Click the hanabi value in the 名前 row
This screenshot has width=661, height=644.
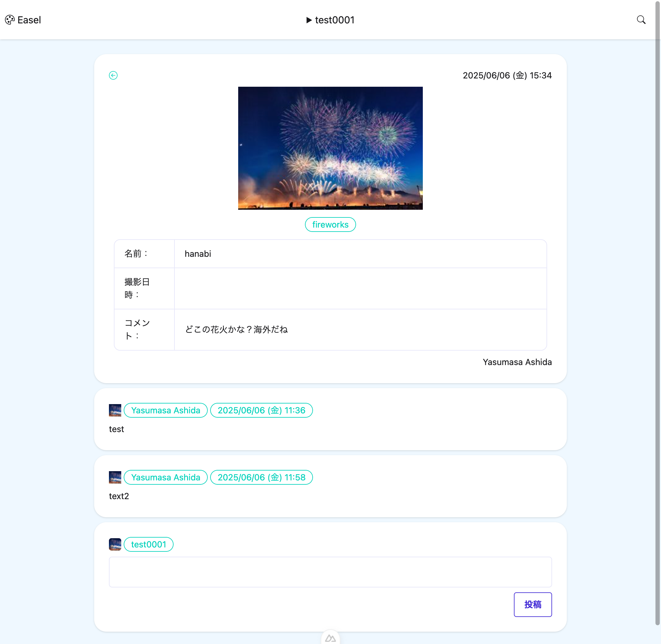pos(198,253)
